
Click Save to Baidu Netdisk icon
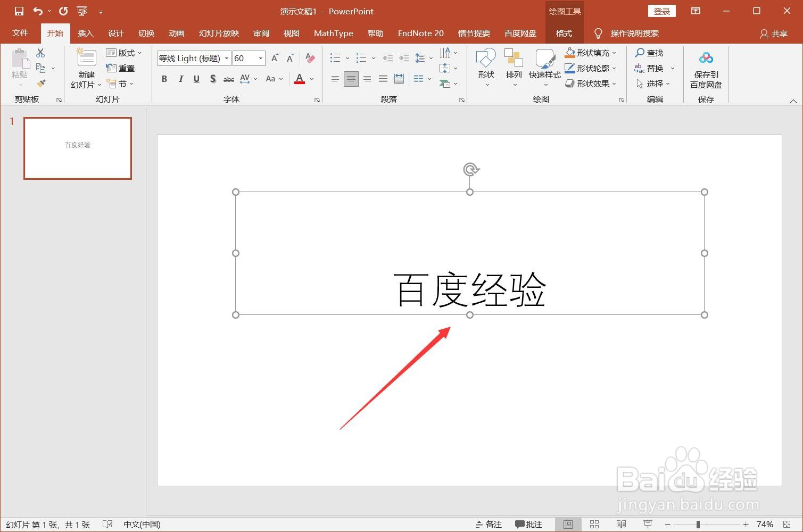click(x=706, y=68)
